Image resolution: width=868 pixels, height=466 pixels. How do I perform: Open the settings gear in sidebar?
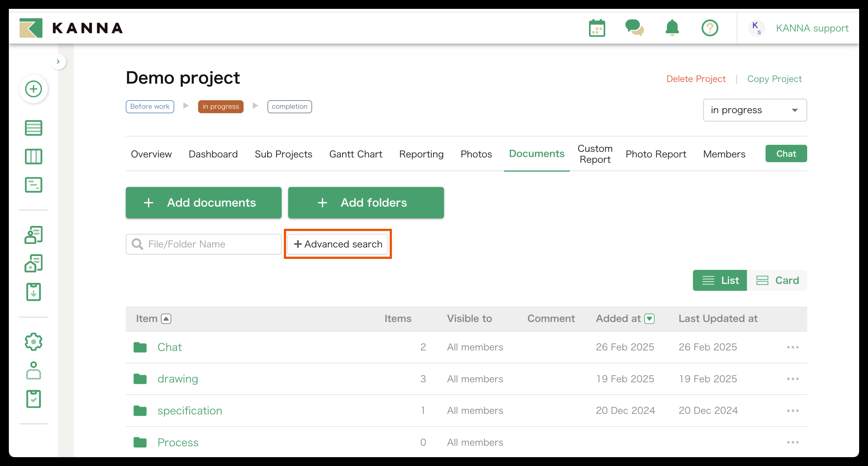pyautogui.click(x=33, y=342)
